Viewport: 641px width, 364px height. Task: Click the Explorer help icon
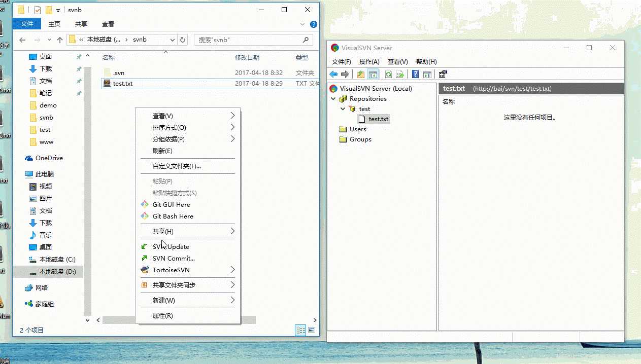pyautogui.click(x=314, y=24)
